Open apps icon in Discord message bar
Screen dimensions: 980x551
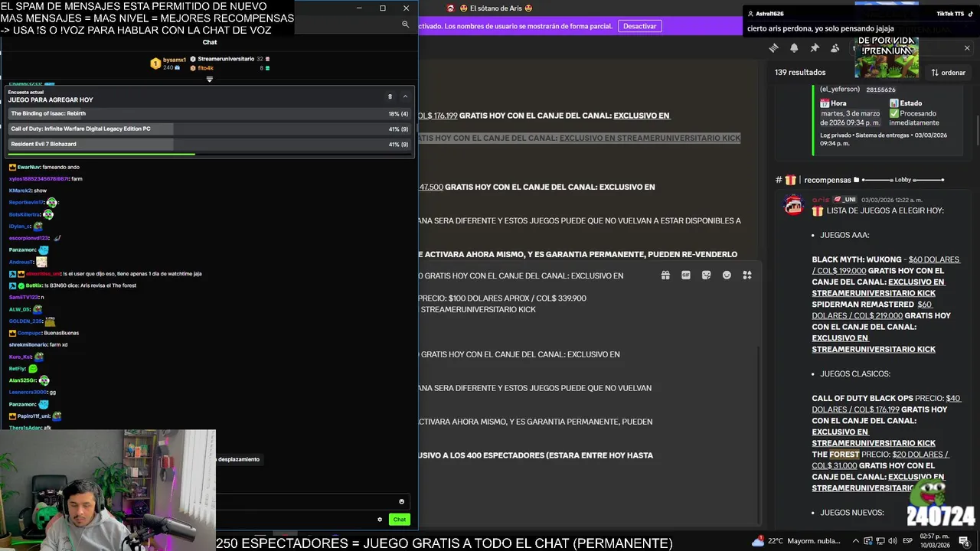pyautogui.click(x=747, y=275)
